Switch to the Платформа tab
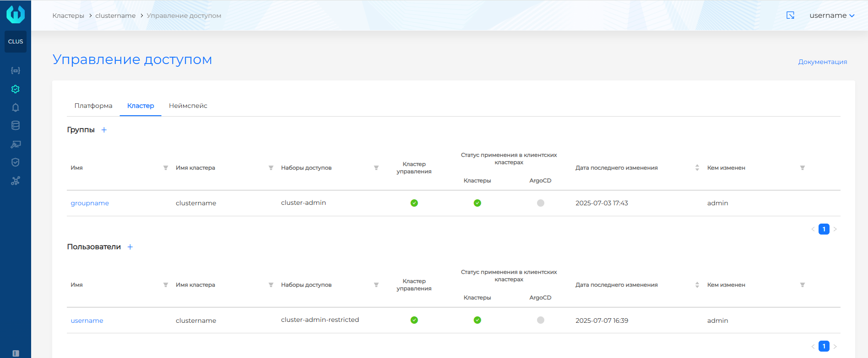Screen dimensions: 868x358 click(x=93, y=106)
